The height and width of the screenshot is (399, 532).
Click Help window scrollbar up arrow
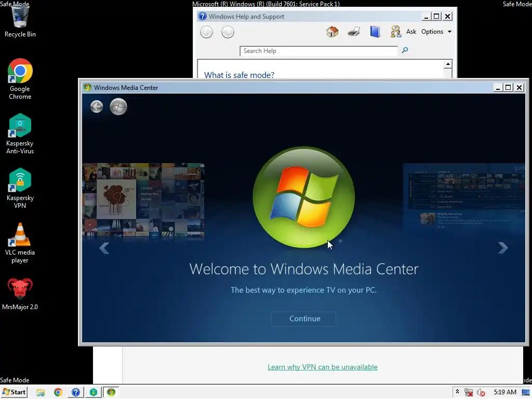click(448, 64)
